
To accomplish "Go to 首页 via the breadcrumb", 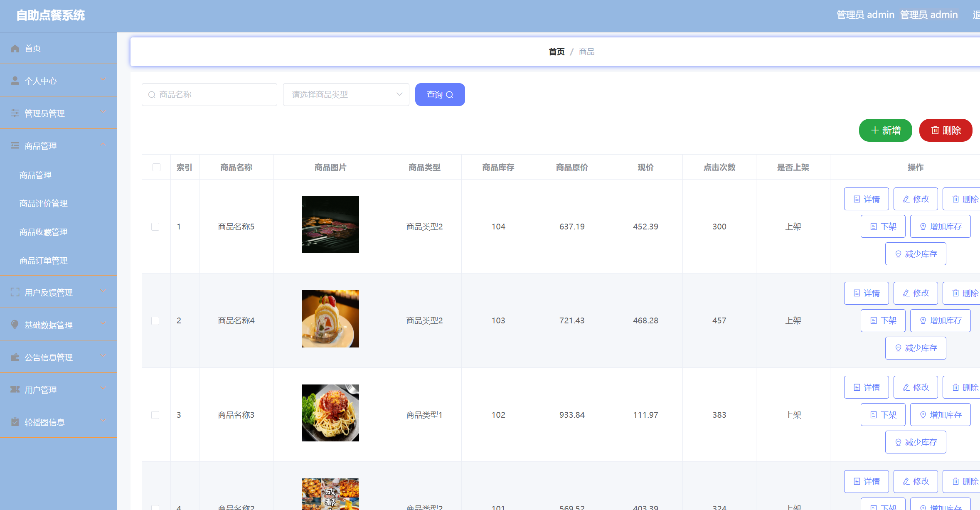I will [556, 52].
